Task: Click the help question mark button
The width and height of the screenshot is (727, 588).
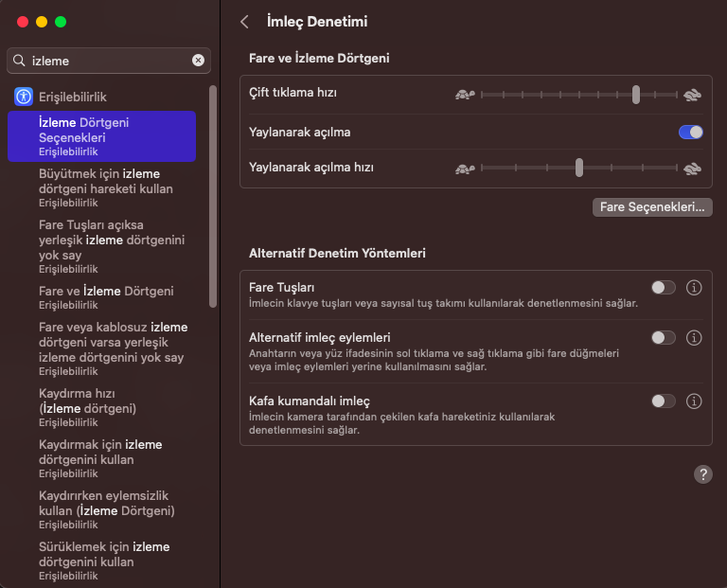Action: (702, 474)
